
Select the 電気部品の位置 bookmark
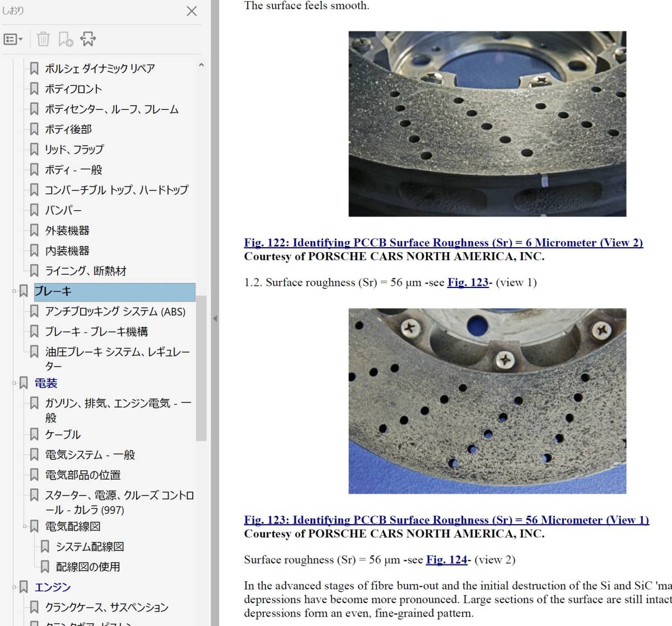[x=83, y=475]
